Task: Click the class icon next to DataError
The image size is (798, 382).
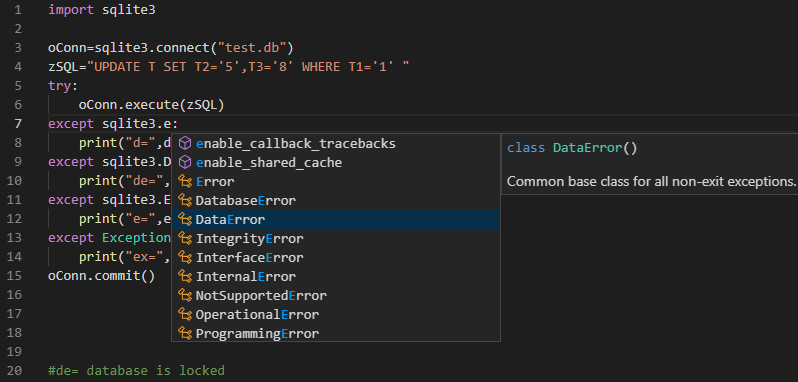Action: pos(185,219)
